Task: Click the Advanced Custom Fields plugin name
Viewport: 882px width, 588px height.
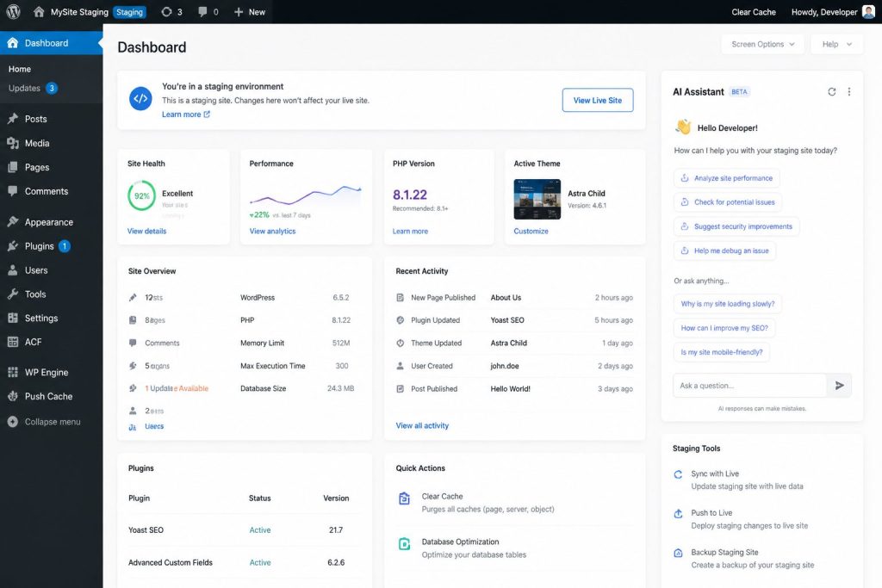Action: point(171,563)
